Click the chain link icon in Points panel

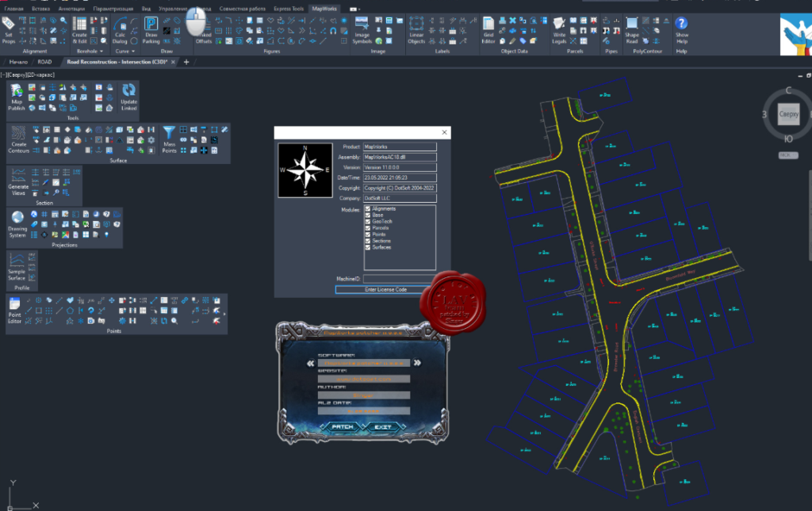[185, 300]
